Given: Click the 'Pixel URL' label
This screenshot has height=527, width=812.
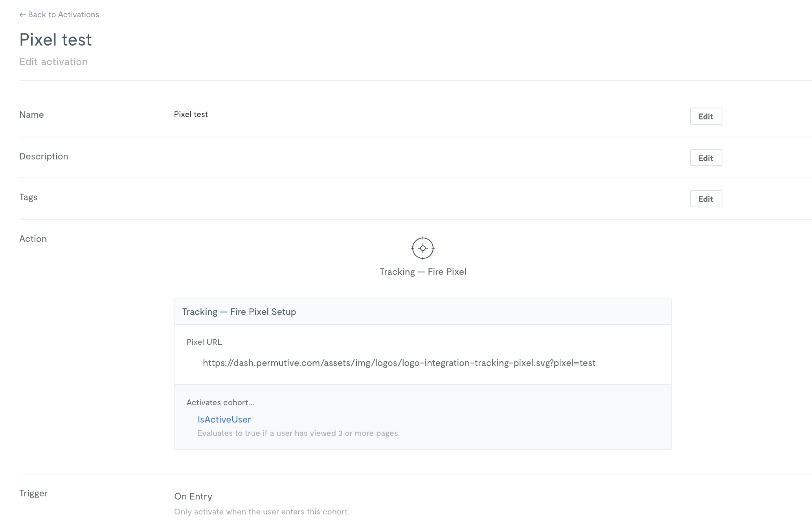Looking at the screenshot, I should (204, 342).
